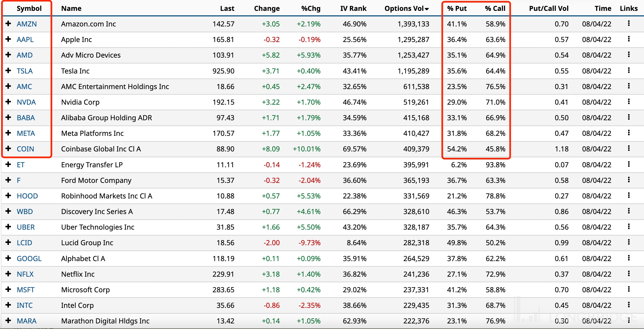Select Energy Transfer 93.8% call value
The image size is (644, 329).
[x=496, y=165]
